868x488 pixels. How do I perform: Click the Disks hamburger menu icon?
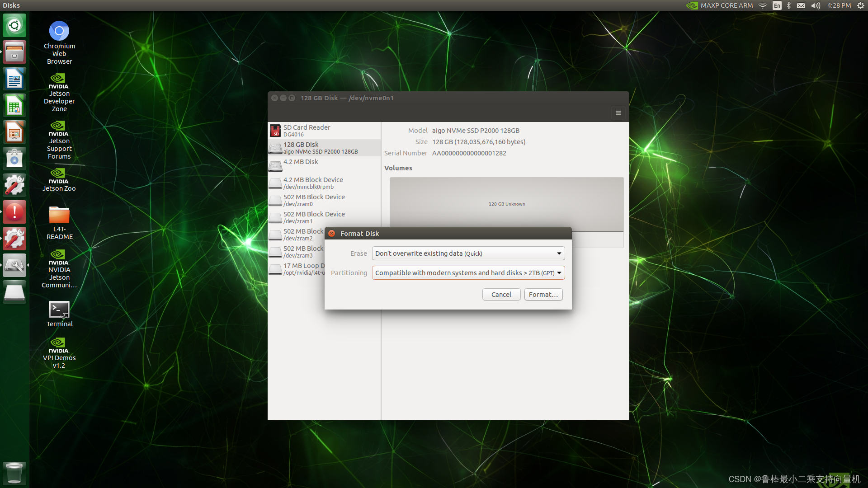click(618, 113)
